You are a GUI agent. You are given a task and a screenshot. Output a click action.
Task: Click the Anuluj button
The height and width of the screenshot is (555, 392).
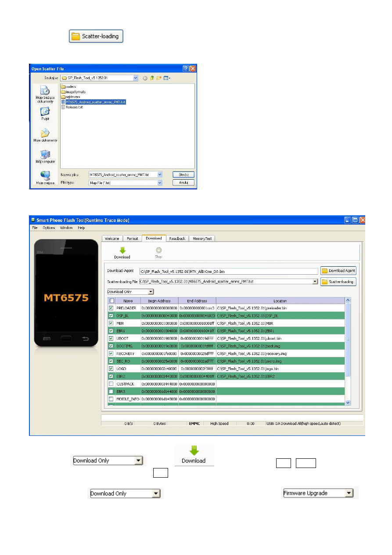click(x=183, y=182)
